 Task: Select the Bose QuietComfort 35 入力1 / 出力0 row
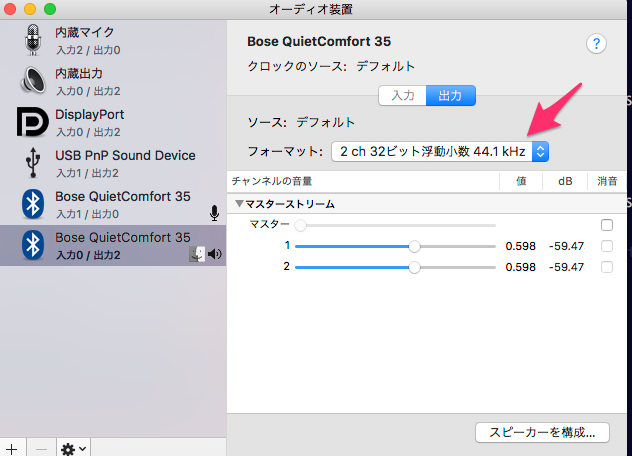point(113,205)
